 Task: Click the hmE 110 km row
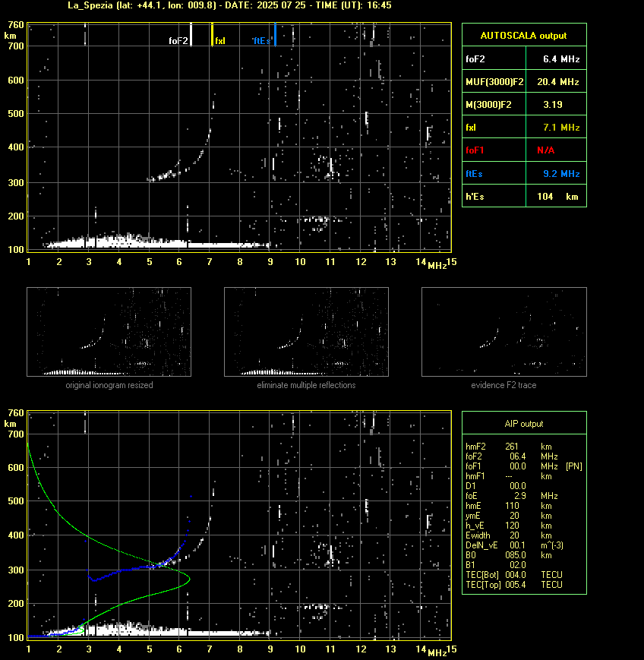pyautogui.click(x=509, y=506)
